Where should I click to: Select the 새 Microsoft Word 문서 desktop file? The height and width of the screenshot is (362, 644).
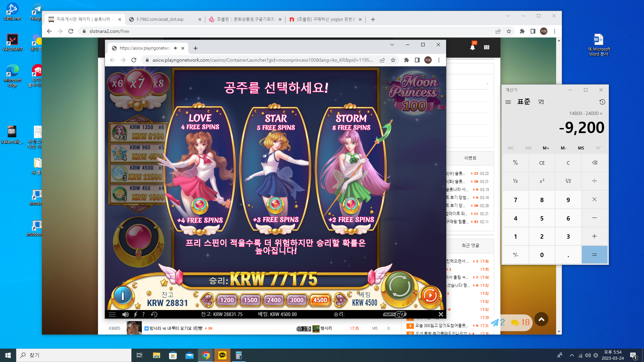click(x=599, y=45)
